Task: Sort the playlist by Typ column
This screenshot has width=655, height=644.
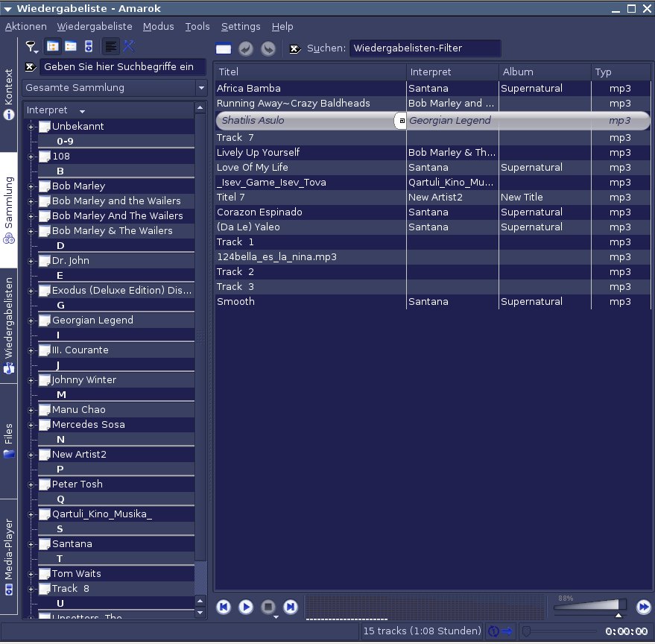Action: [621, 72]
